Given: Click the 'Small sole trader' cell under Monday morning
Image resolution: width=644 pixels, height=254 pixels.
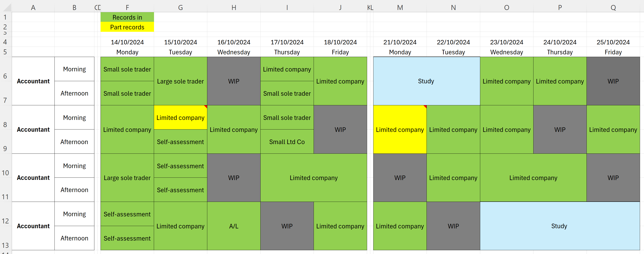Looking at the screenshot, I should click(127, 69).
